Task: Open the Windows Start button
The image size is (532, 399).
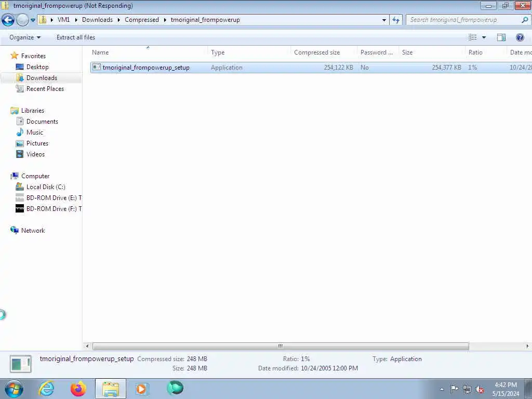Action: tap(14, 389)
